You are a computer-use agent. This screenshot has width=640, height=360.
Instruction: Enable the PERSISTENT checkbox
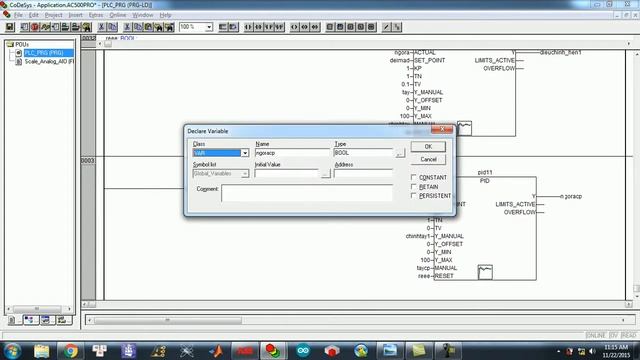coord(413,196)
